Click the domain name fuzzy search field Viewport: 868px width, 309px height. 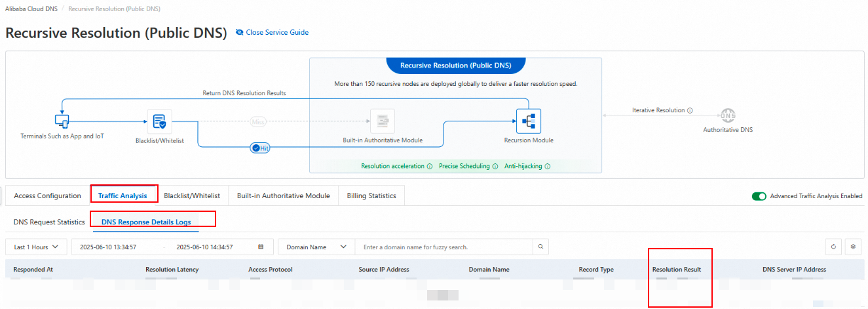(x=444, y=247)
